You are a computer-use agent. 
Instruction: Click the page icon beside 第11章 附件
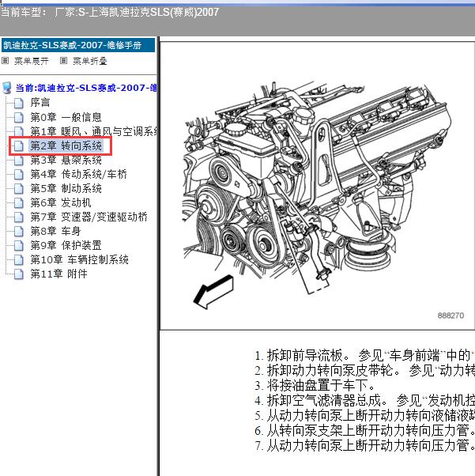[x=19, y=274]
